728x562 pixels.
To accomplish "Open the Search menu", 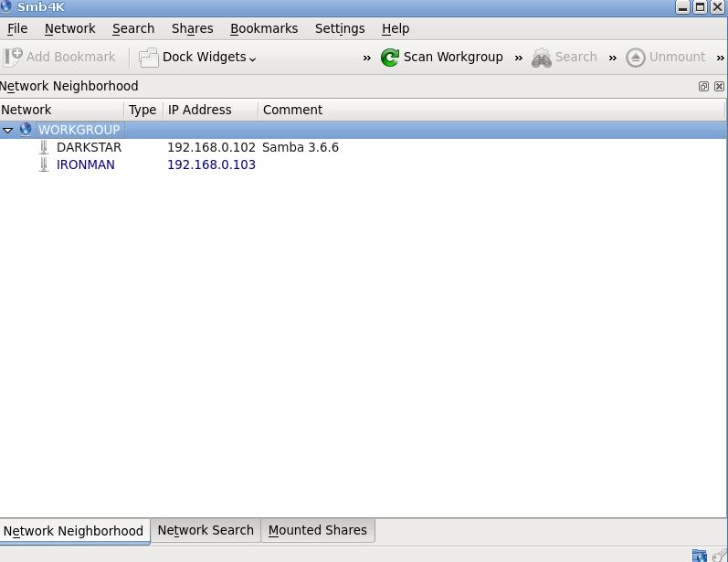I will 133,29.
